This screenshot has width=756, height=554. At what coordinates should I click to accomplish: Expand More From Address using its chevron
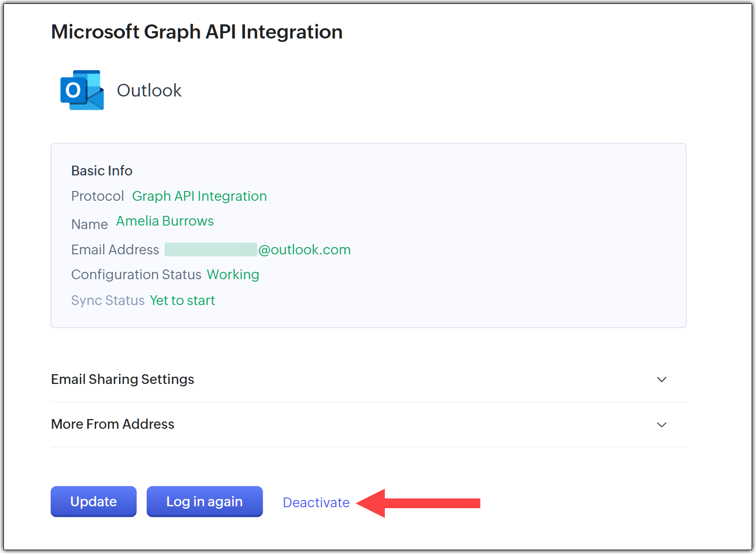point(661,425)
